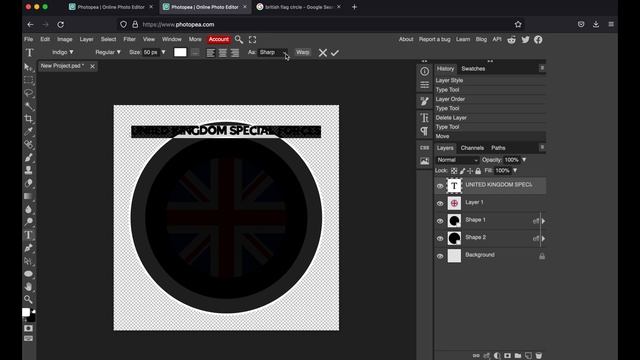Select the Clone Stamp tool
Image resolution: width=640 pixels, height=360 pixels.
[x=28, y=170]
